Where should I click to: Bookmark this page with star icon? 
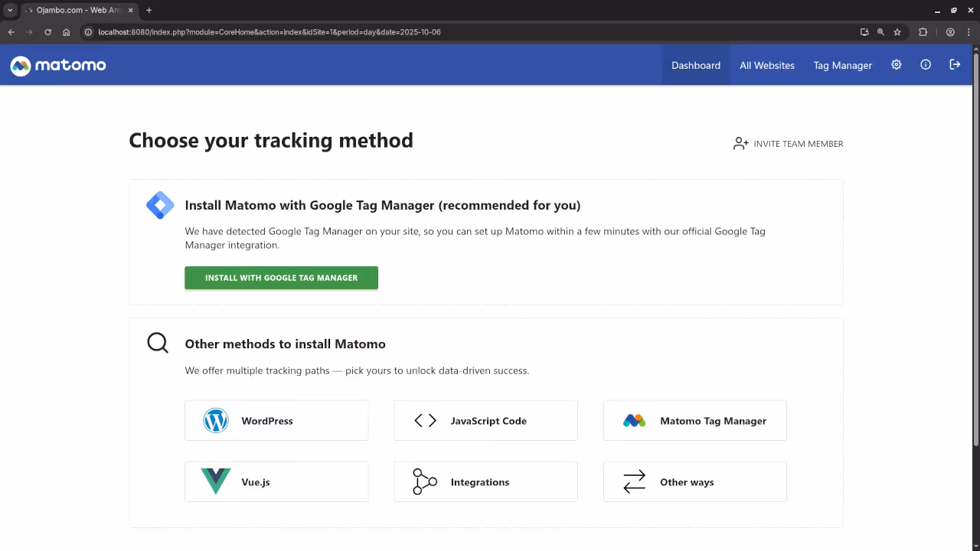point(897,32)
